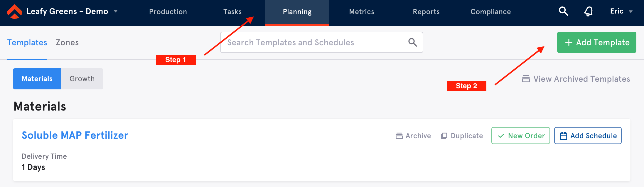Click the magnifier icon inside the template search box
The width and height of the screenshot is (644, 187).
coord(412,42)
